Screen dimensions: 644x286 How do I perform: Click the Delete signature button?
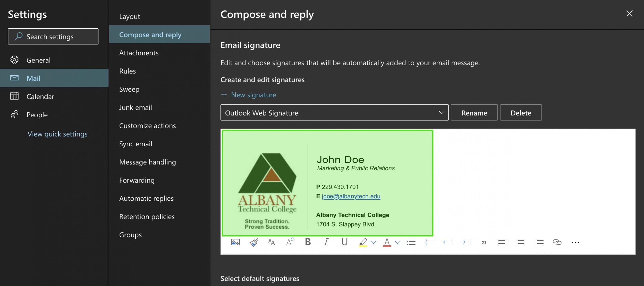point(521,112)
